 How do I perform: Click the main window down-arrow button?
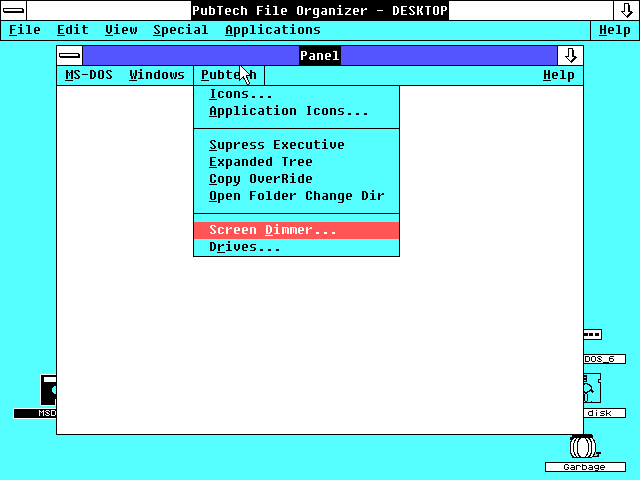tap(626, 10)
